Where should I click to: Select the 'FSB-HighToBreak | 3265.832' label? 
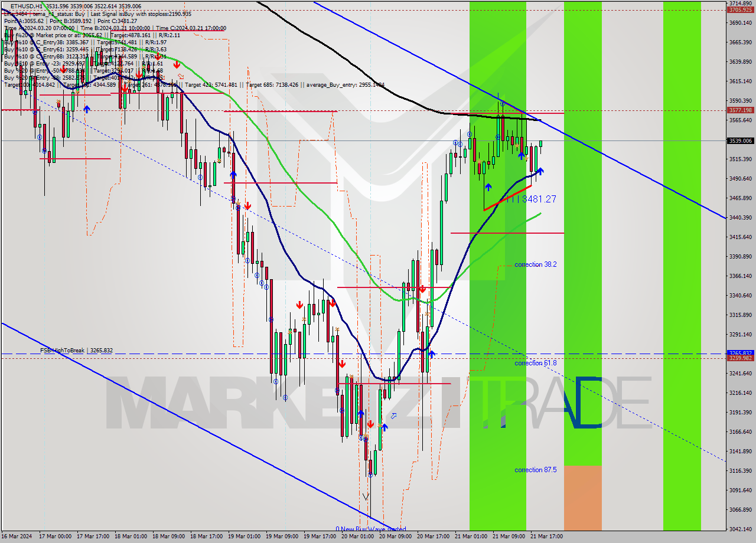coord(76,350)
